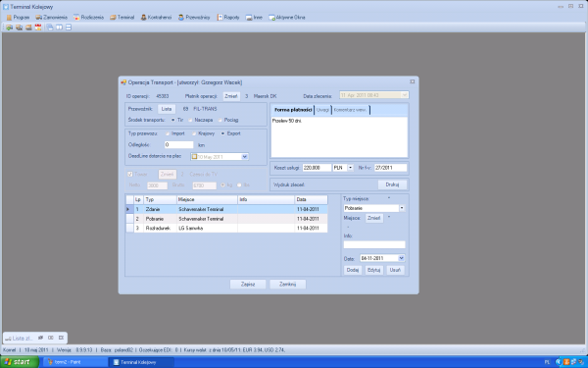This screenshot has width=588, height=368.
Task: Click Zmień button next to Miejsce
Action: pyautogui.click(x=374, y=218)
